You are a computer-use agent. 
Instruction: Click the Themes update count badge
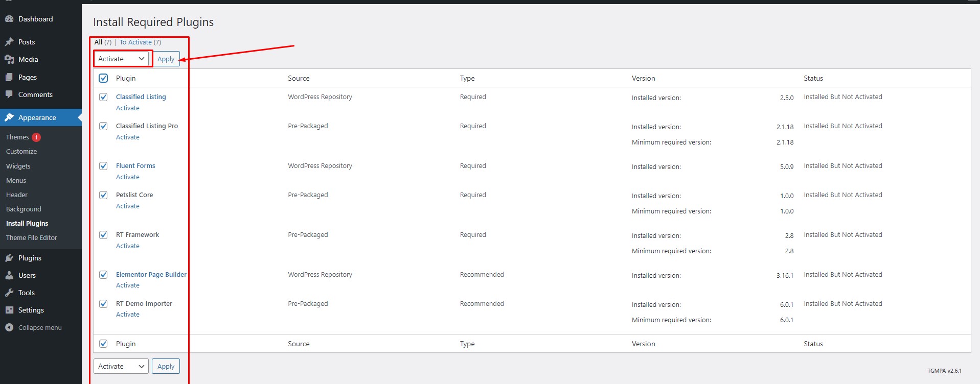[36, 137]
